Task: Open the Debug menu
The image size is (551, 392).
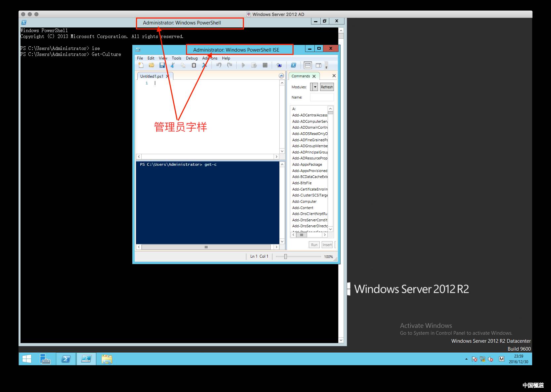Action: (192, 58)
